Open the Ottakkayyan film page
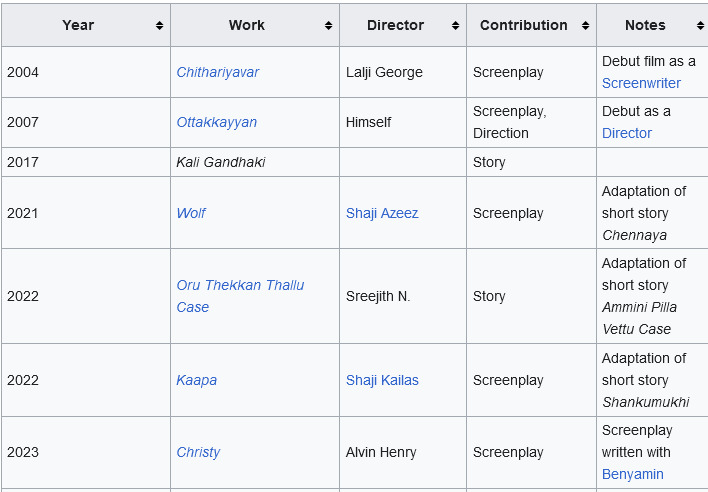Image resolution: width=708 pixels, height=492 pixels. tap(217, 122)
